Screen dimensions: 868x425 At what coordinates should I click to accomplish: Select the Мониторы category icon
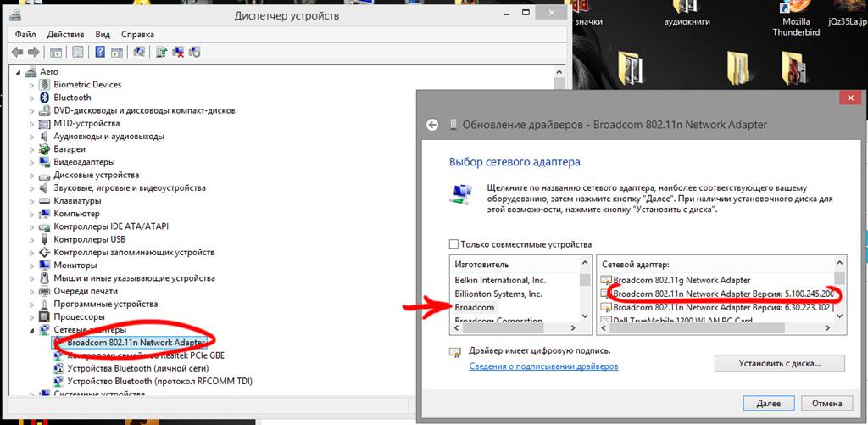click(x=45, y=266)
